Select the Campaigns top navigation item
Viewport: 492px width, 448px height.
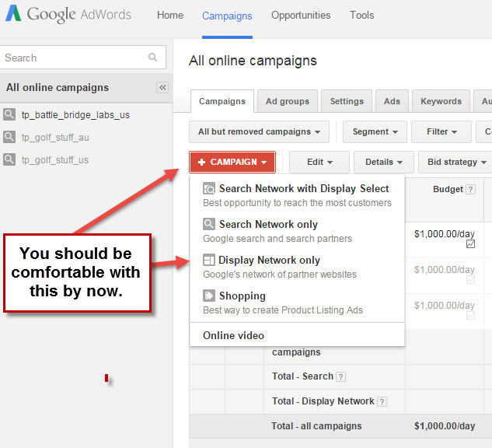[x=227, y=16]
